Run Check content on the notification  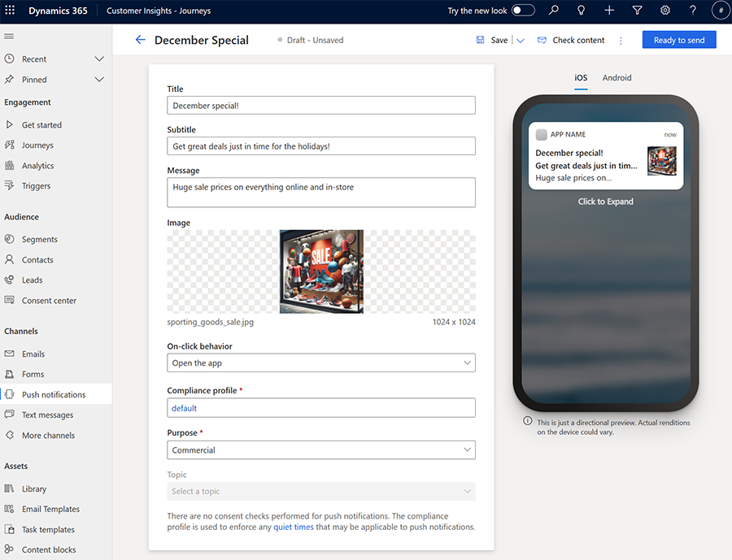(570, 39)
